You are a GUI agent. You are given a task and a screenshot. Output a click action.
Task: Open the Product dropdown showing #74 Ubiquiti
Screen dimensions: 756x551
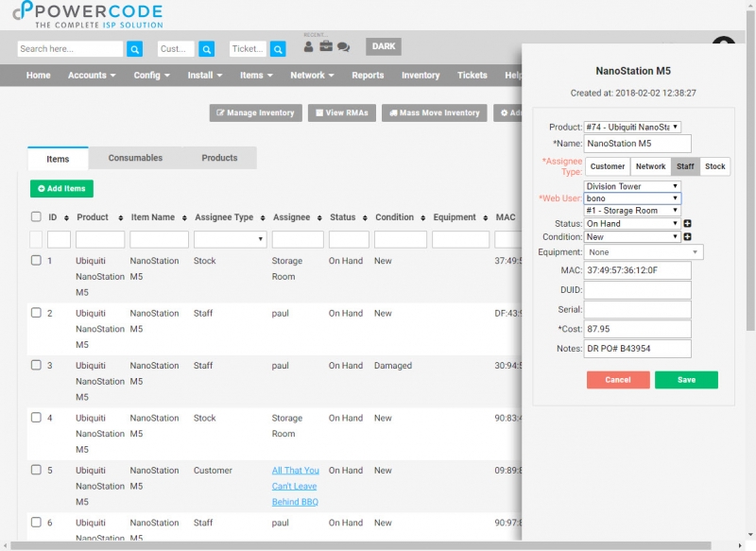click(x=632, y=127)
